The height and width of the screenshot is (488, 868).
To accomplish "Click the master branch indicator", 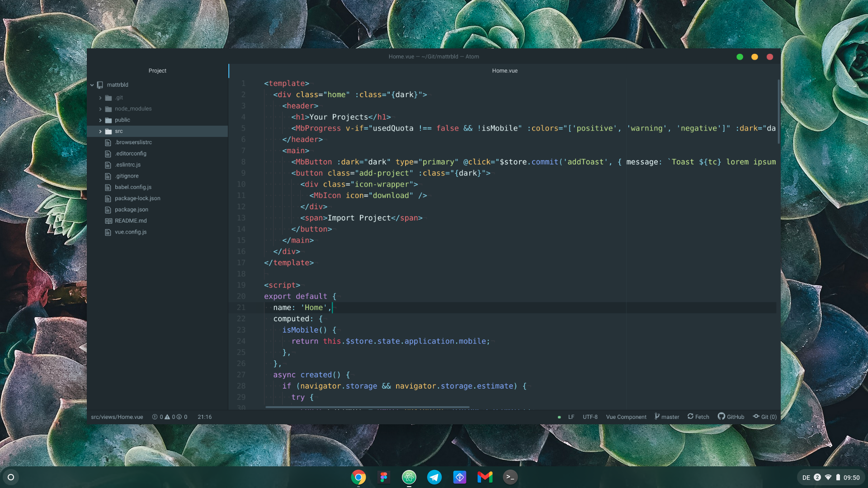I will click(666, 417).
